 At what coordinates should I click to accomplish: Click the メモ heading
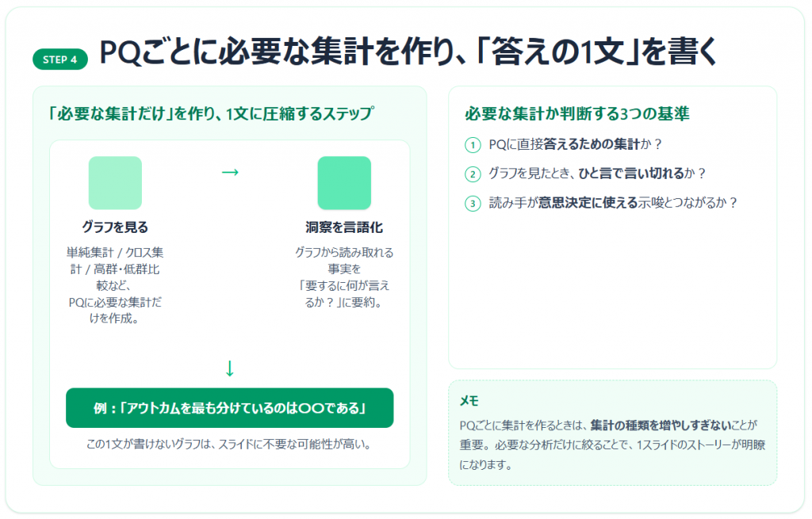pos(469,400)
